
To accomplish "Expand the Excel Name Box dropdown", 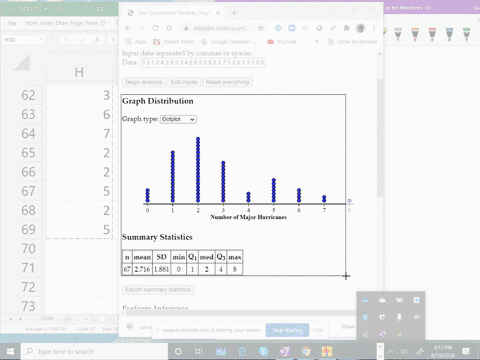I will click(x=41, y=40).
